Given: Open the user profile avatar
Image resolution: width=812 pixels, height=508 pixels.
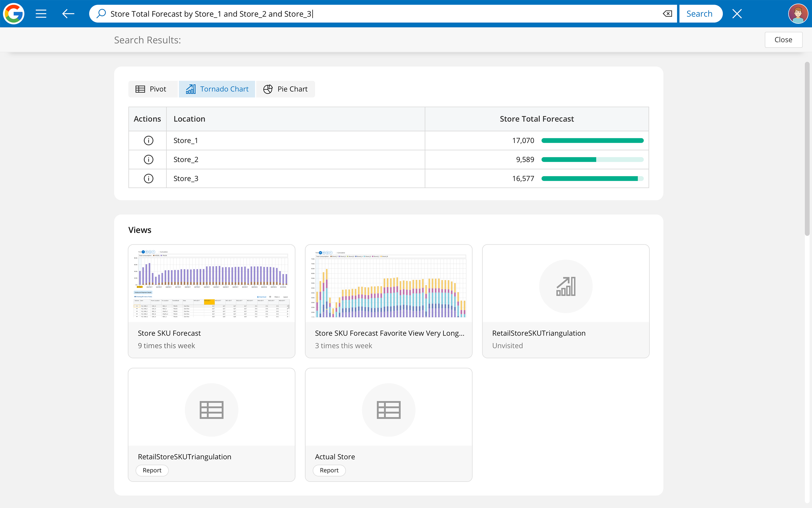Looking at the screenshot, I should pos(798,14).
